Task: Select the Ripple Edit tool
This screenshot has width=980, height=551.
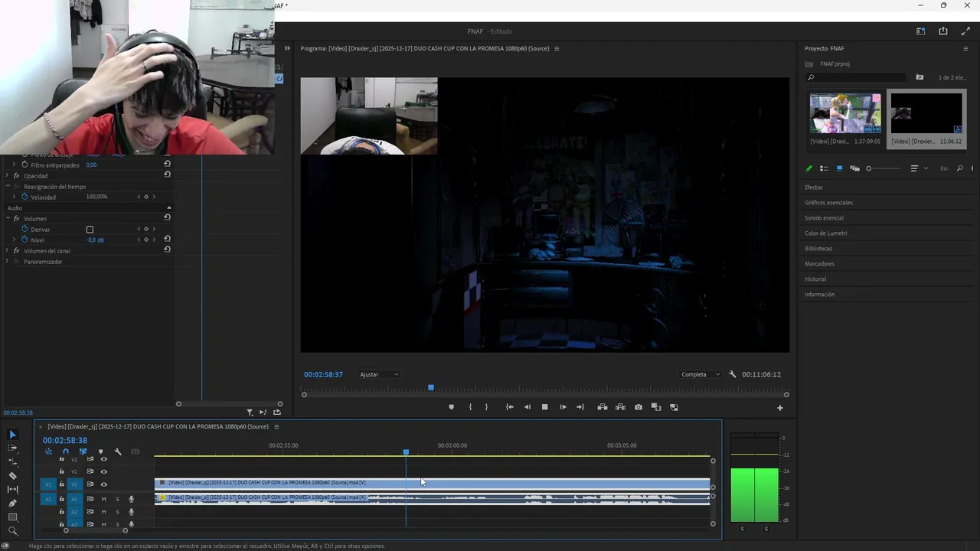Action: point(12,462)
